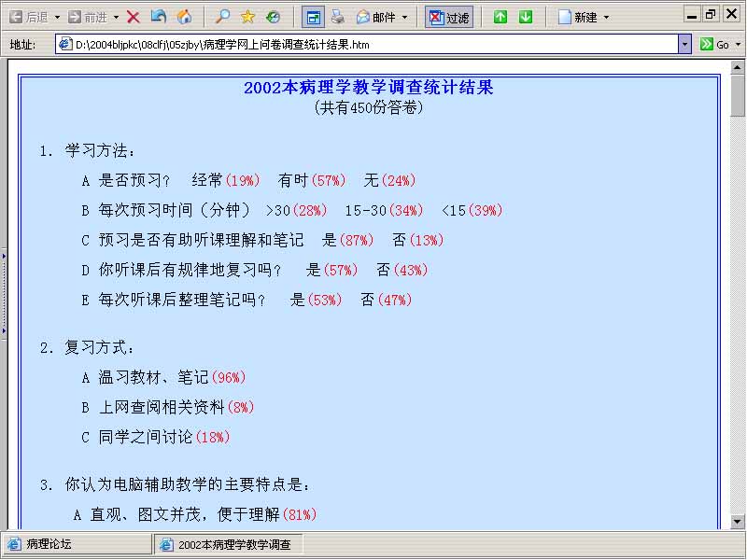Click the green down arrow icon
The width and height of the screenshot is (747, 560).
click(526, 17)
